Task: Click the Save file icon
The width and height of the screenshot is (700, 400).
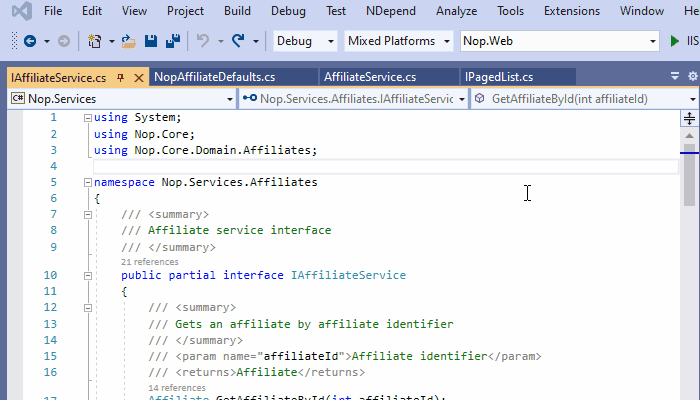Action: [151, 42]
